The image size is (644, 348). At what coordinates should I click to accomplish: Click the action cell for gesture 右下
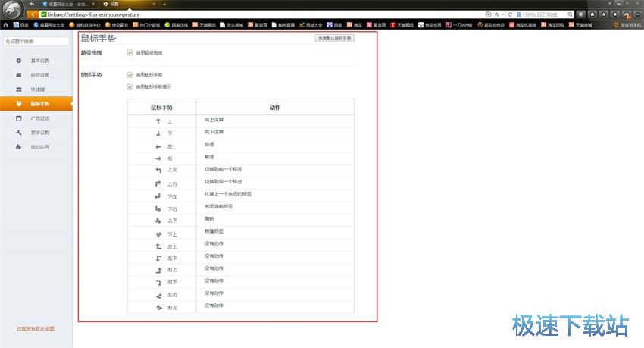pyautogui.click(x=275, y=282)
